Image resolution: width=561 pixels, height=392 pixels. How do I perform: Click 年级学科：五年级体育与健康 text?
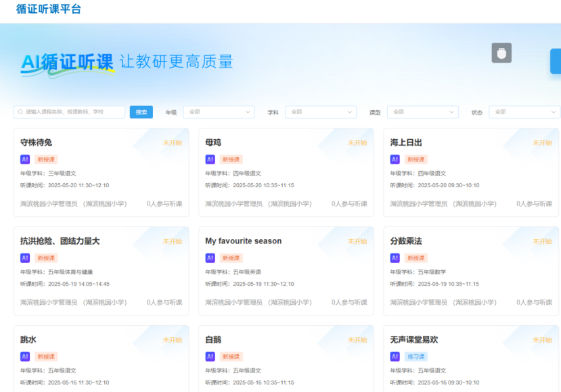tap(57, 272)
